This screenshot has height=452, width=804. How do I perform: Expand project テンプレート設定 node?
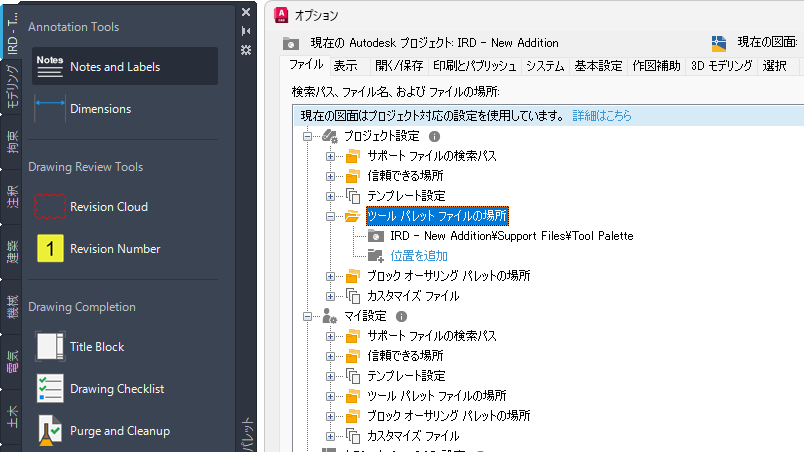pyautogui.click(x=330, y=196)
